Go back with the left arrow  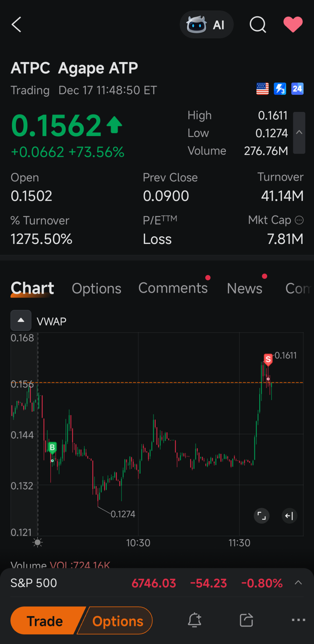(x=16, y=25)
